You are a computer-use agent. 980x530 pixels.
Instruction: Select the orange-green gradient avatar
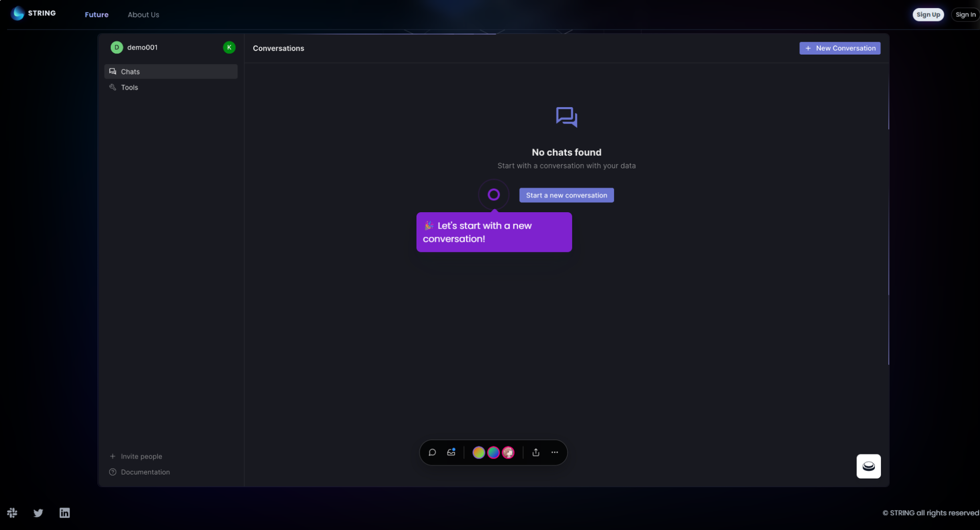point(478,452)
